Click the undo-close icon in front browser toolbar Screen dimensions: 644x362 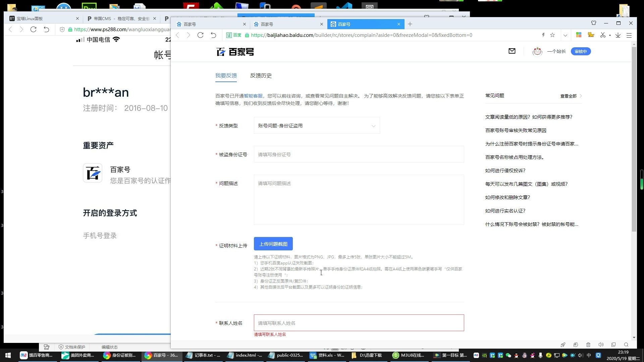click(x=213, y=35)
